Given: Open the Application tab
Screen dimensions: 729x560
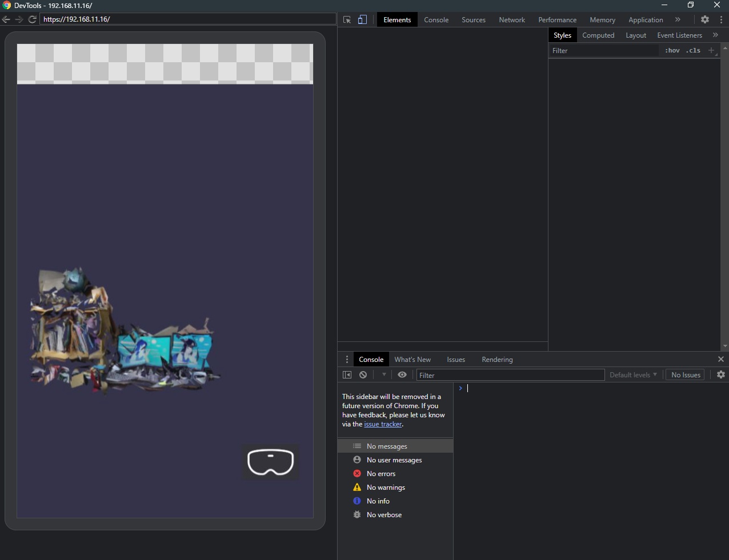Looking at the screenshot, I should tap(646, 19).
